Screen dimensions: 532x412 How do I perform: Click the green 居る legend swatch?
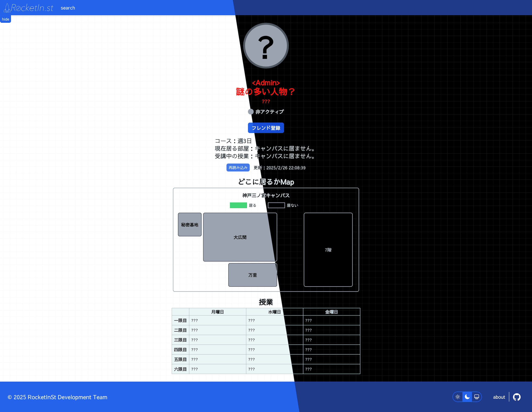coord(238,205)
